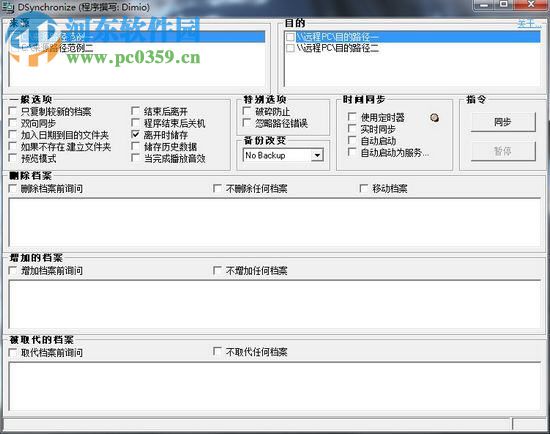Check 删除档案前询问 option
The image size is (550, 434).
click(x=13, y=188)
